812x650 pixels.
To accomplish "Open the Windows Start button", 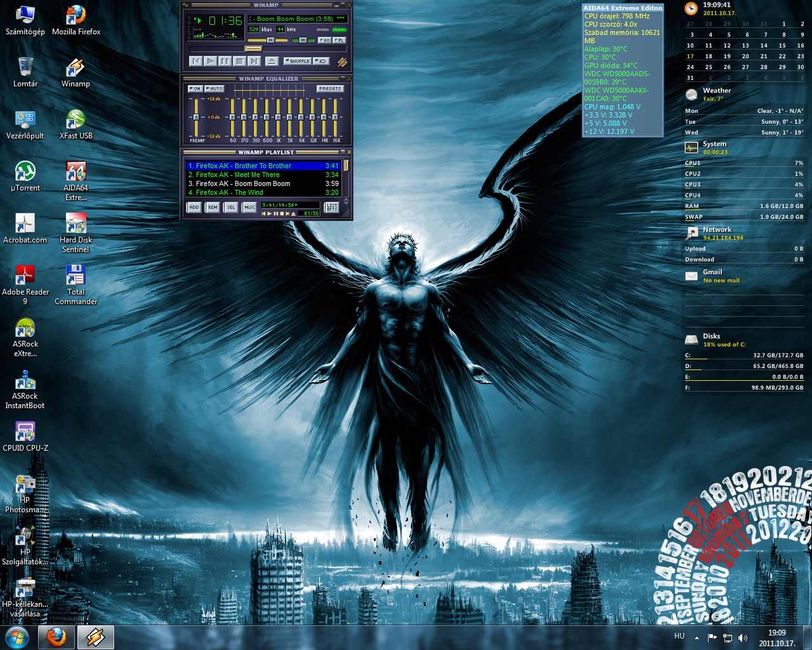I will tap(17, 637).
